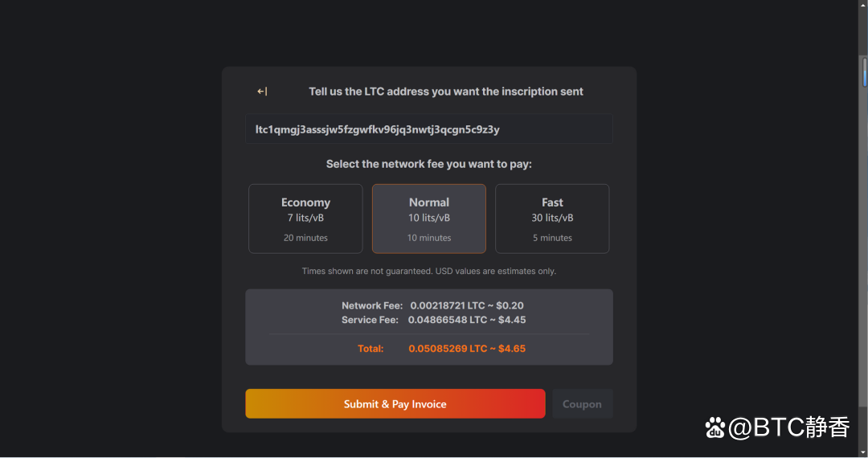Open the Coupon button
This screenshot has height=458, width=868.
tap(582, 404)
